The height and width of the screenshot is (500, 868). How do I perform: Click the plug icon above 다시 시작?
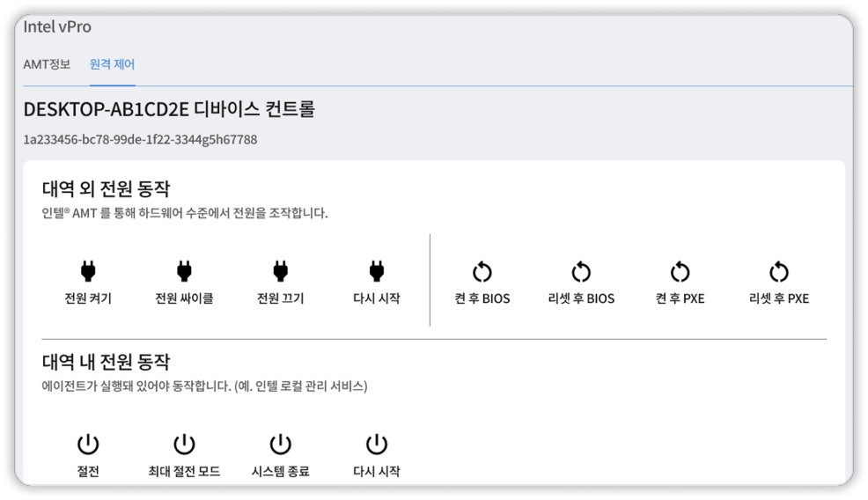[x=377, y=268]
